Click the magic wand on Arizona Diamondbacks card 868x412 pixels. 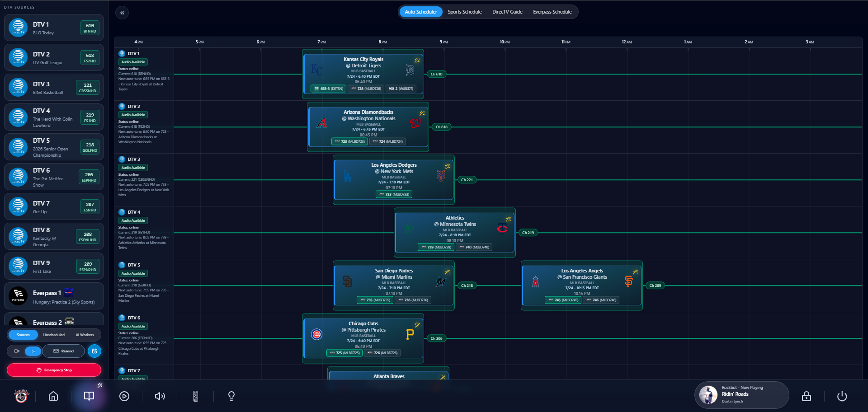coord(422,113)
